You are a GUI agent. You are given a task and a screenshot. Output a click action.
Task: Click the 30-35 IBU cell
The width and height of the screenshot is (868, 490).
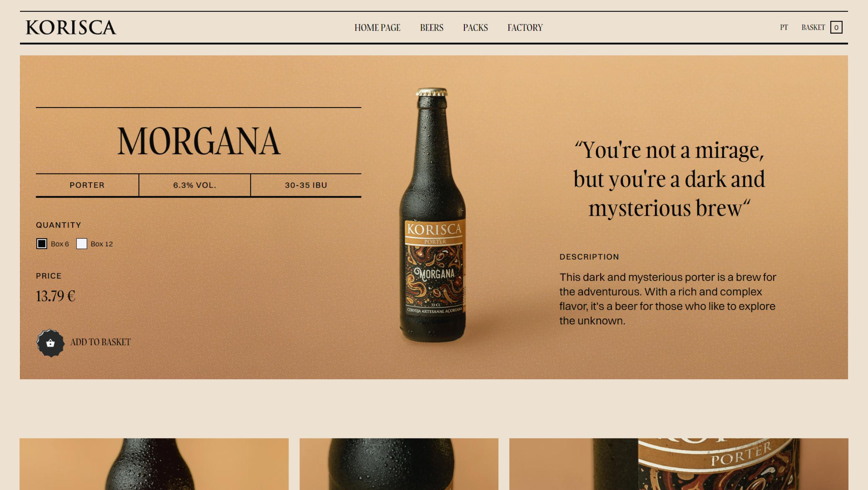pos(306,185)
